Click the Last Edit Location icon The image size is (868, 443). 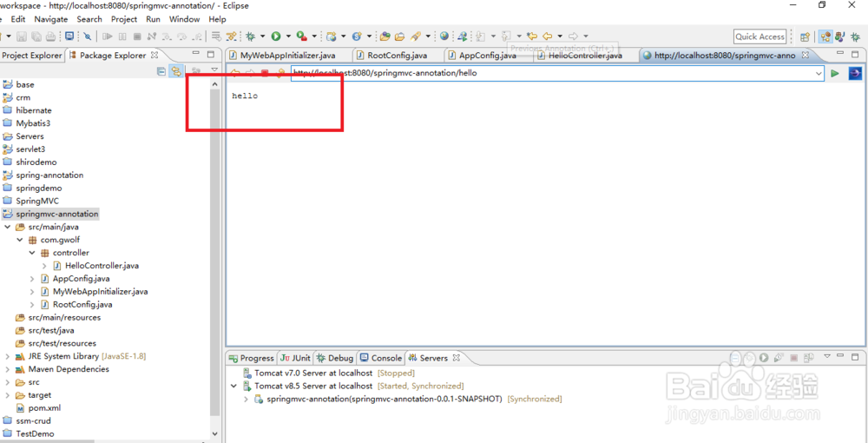pyautogui.click(x=532, y=36)
